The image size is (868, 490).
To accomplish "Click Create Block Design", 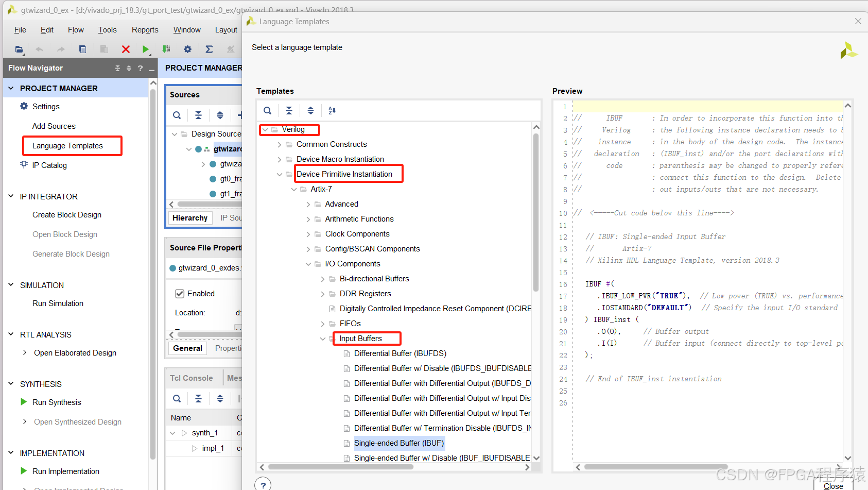I will [x=67, y=215].
